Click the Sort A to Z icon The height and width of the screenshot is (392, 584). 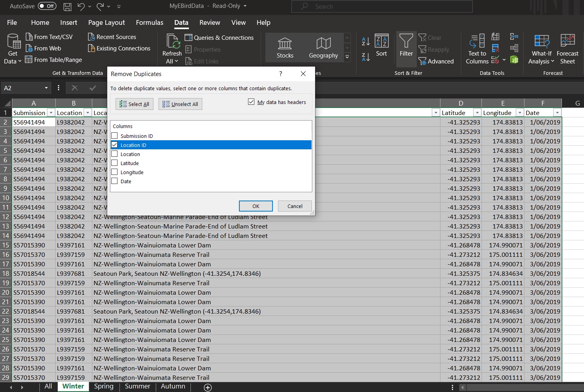click(x=366, y=41)
